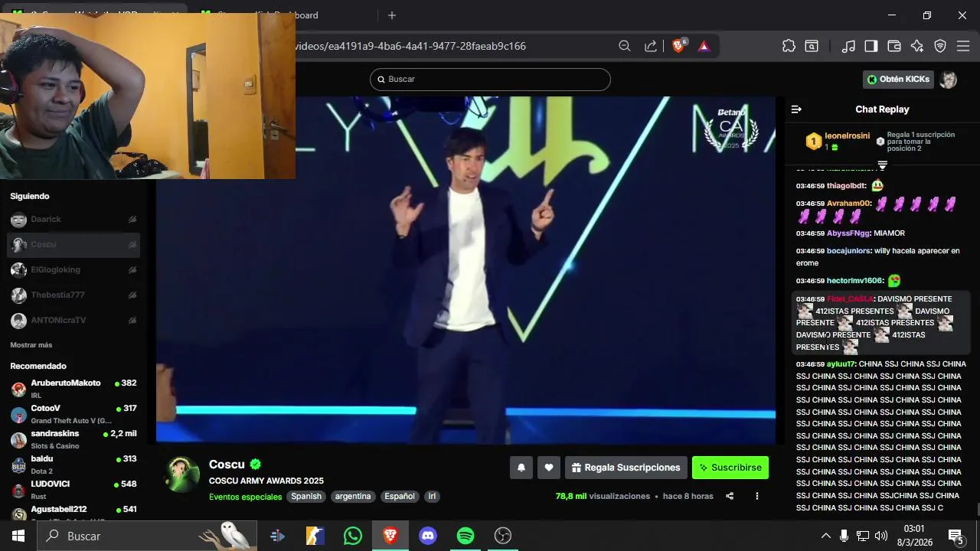980x551 pixels.
Task: Click the Buscar search field on Kick
Action: tap(490, 80)
